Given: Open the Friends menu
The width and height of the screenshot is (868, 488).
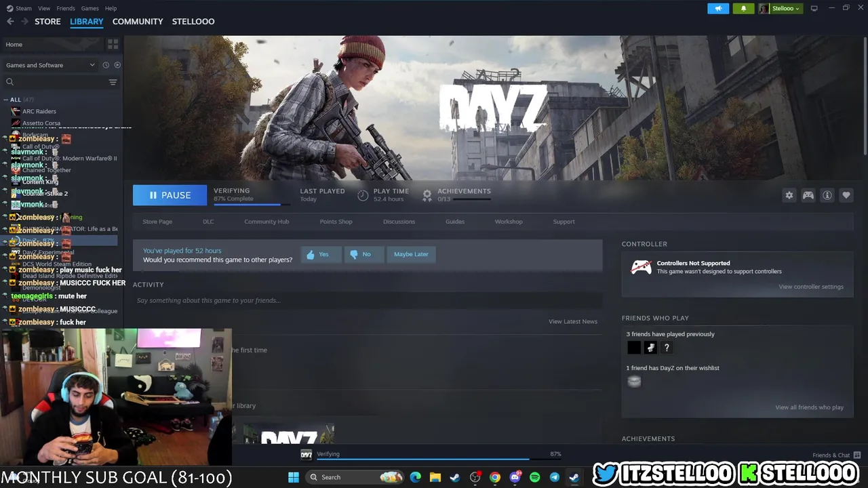Looking at the screenshot, I should [66, 8].
